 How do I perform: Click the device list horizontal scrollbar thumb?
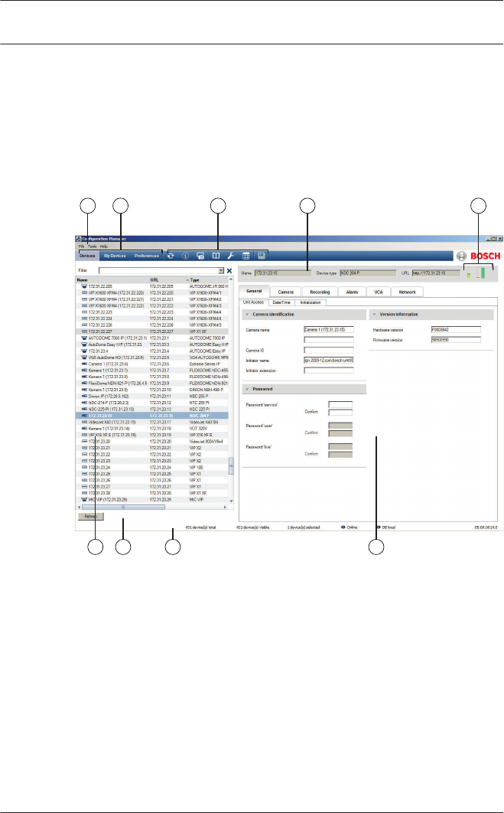(123, 507)
